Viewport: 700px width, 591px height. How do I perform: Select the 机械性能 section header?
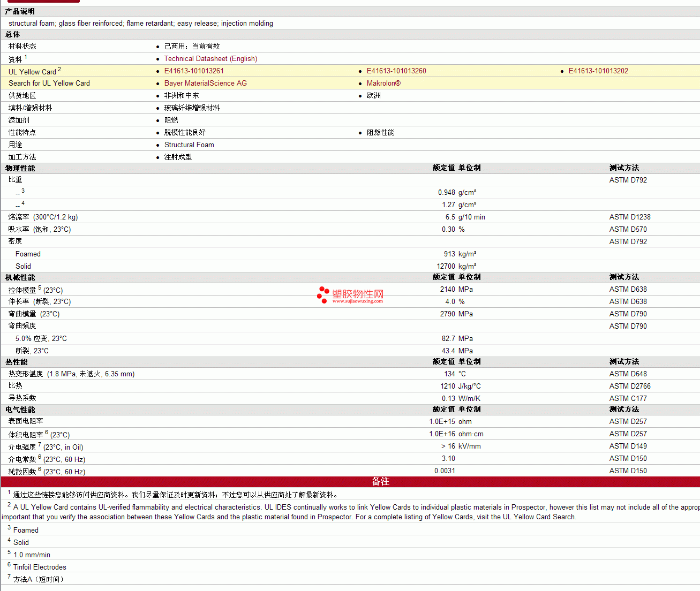(20, 277)
